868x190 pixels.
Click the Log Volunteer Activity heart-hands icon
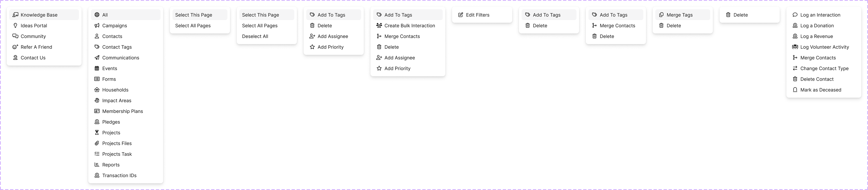795,47
